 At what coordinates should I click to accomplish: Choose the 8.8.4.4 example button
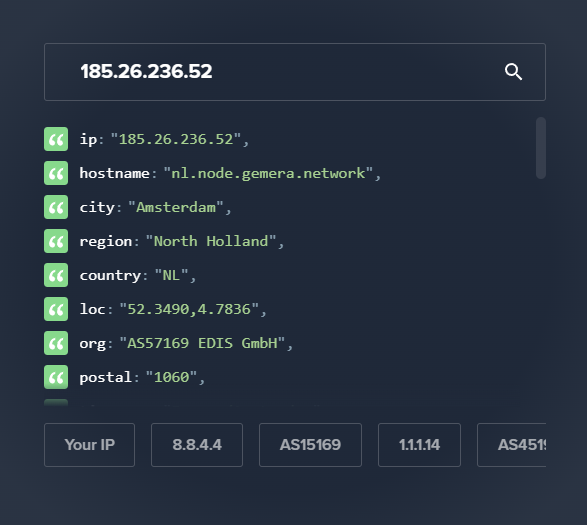(197, 445)
